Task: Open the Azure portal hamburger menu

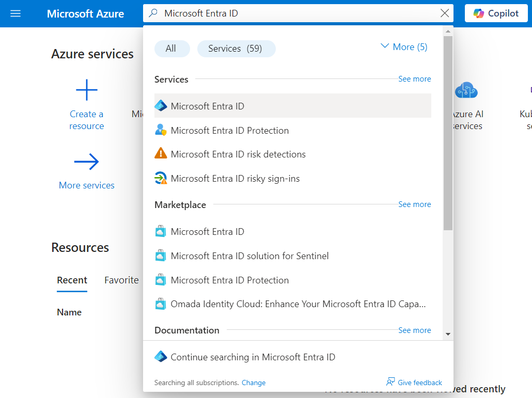Action: (15, 13)
